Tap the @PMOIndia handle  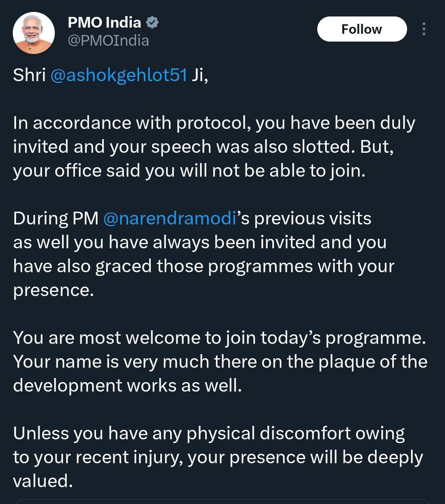pos(108,41)
